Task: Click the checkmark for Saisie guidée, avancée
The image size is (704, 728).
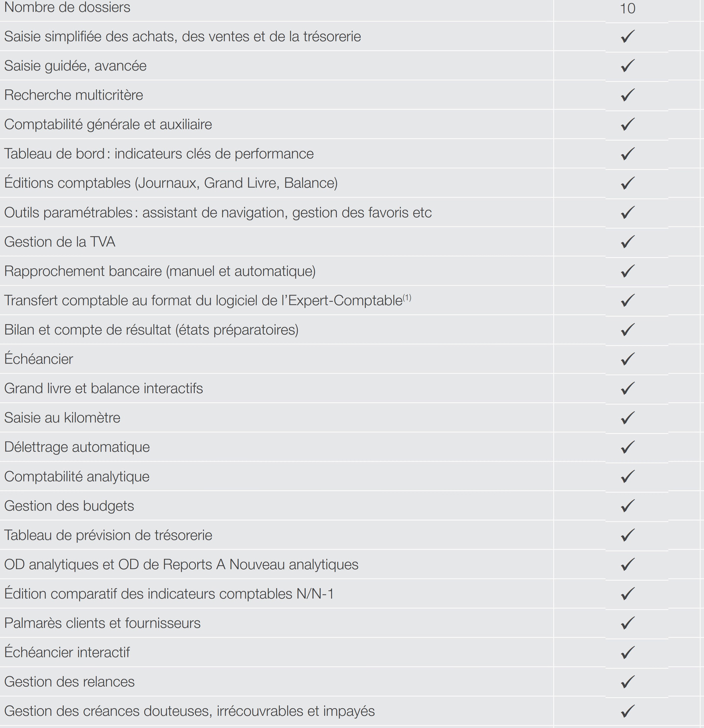Action: [x=628, y=66]
